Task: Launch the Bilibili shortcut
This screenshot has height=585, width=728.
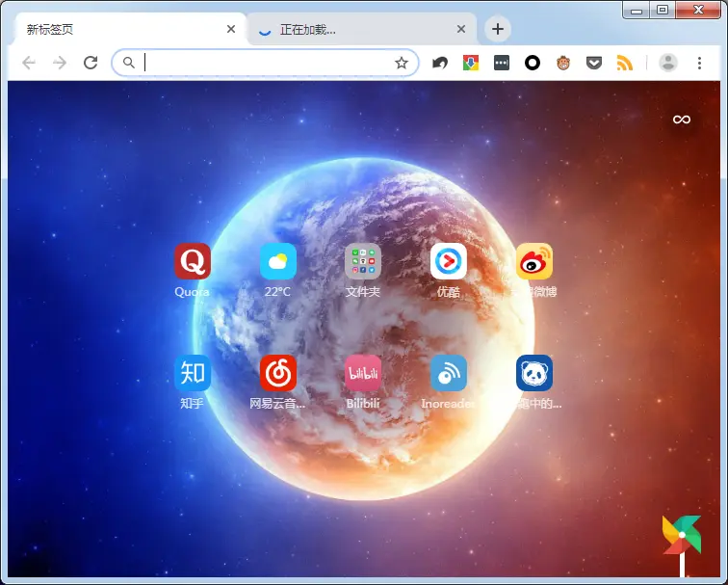Action: coord(363,373)
